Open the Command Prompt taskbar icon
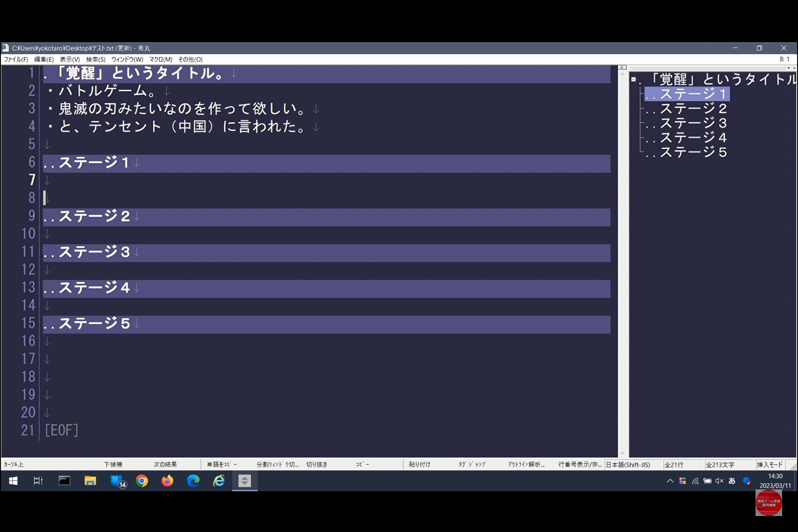The image size is (798, 532). coord(64,481)
